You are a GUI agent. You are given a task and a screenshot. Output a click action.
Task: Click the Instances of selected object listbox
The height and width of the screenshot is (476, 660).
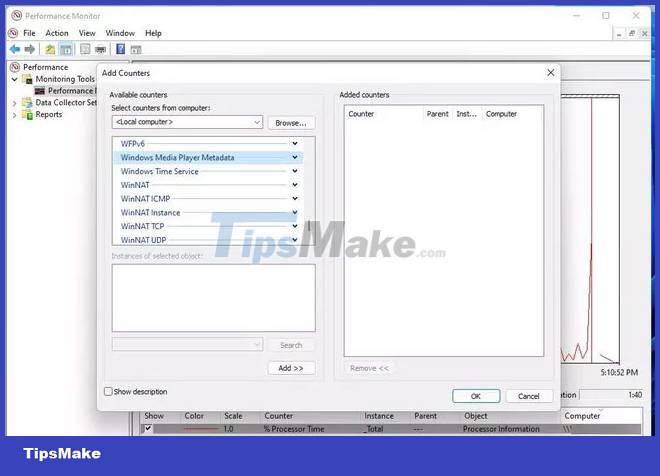[x=213, y=298]
